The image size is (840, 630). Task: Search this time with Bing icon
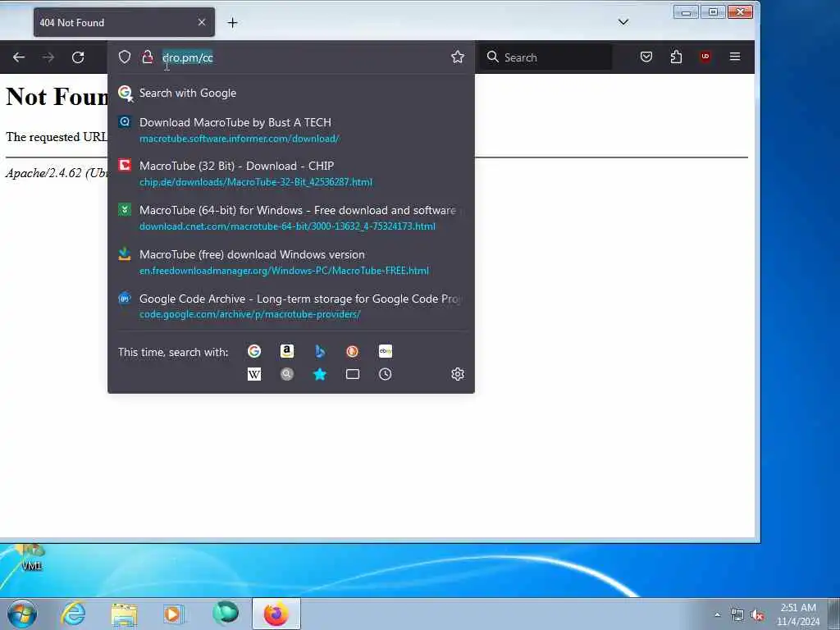point(320,351)
